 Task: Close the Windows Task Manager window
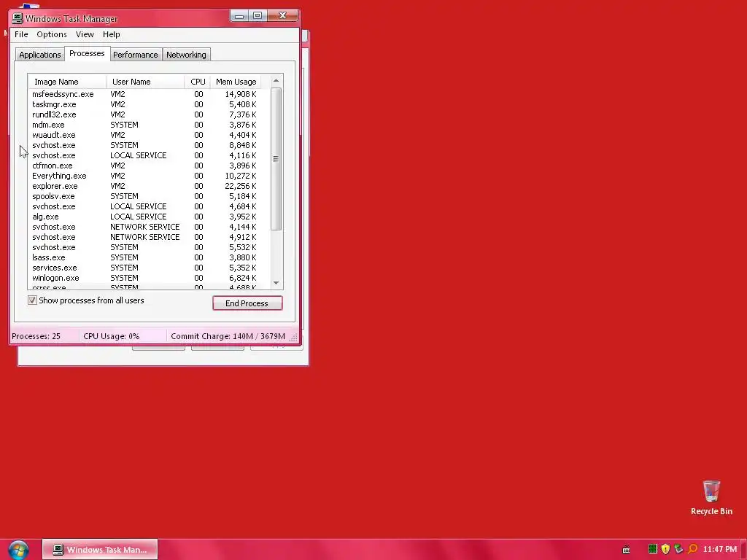click(282, 16)
